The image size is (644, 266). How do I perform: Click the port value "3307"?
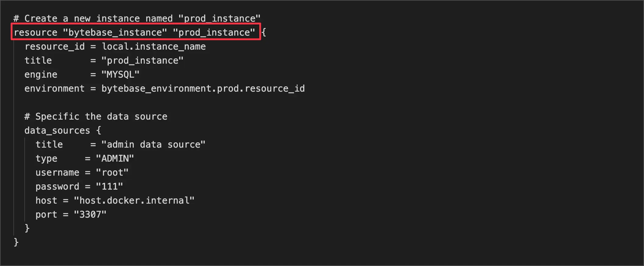pos(90,215)
